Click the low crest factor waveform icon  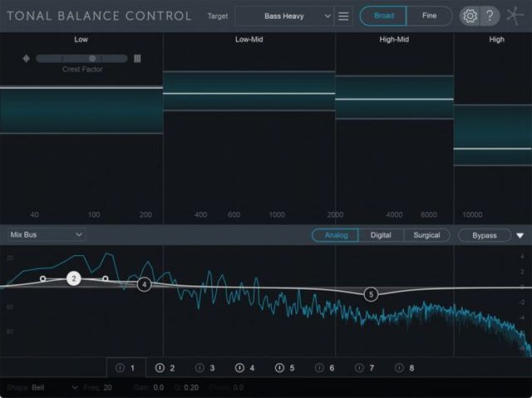26,59
